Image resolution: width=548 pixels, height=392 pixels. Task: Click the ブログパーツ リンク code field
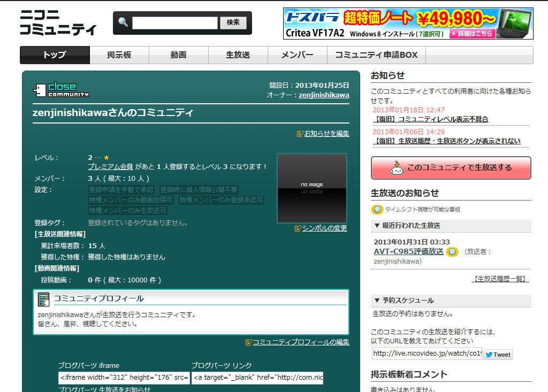pos(257,378)
